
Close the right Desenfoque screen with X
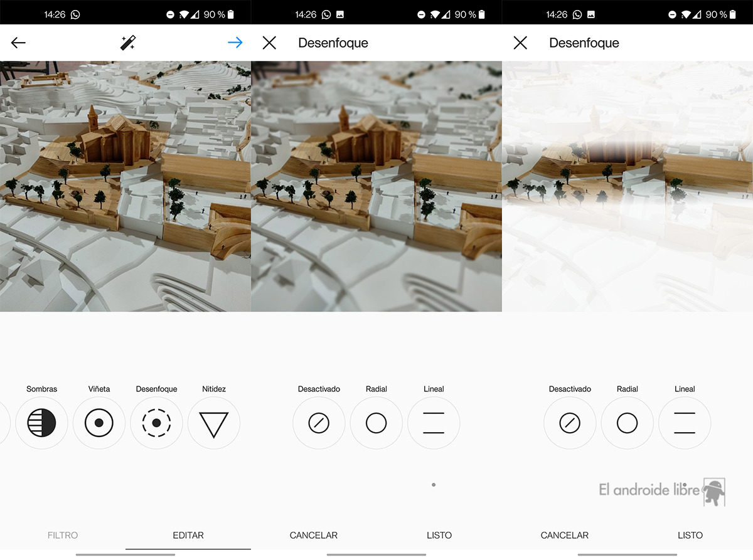[x=520, y=43]
